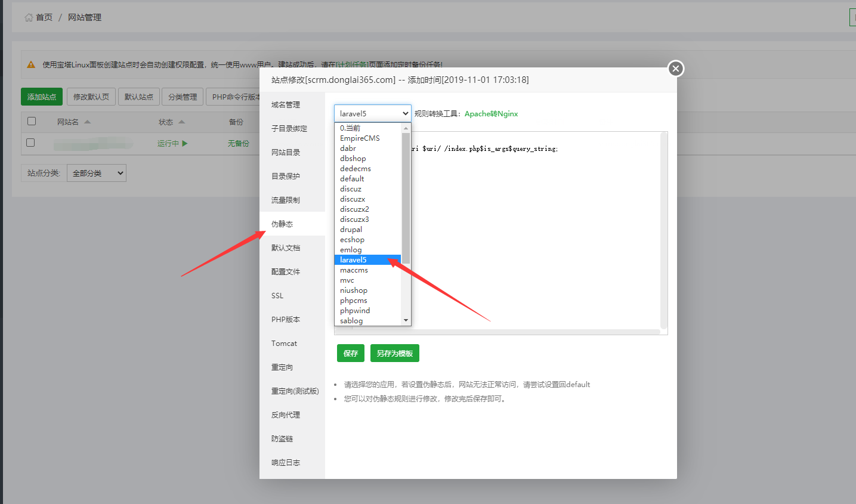Sort by site name arrow icon
The image size is (856, 504).
tap(87, 122)
